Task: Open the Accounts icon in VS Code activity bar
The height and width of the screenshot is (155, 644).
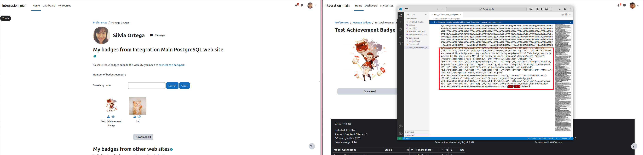Action: coord(400,126)
